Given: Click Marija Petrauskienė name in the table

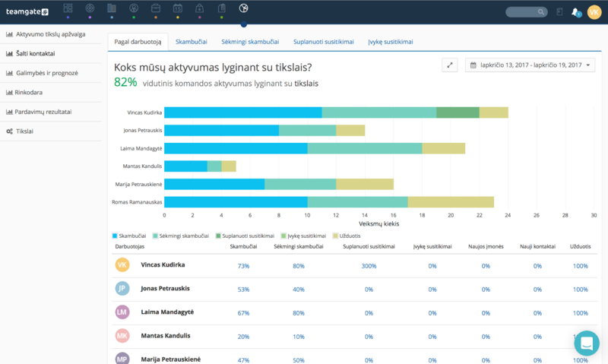Looking at the screenshot, I should (x=170, y=359).
